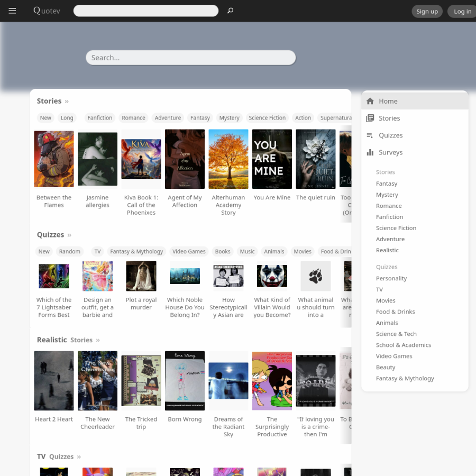This screenshot has height=476, width=476.
Task: Select the Movies quiz filter chip
Action: [303, 251]
